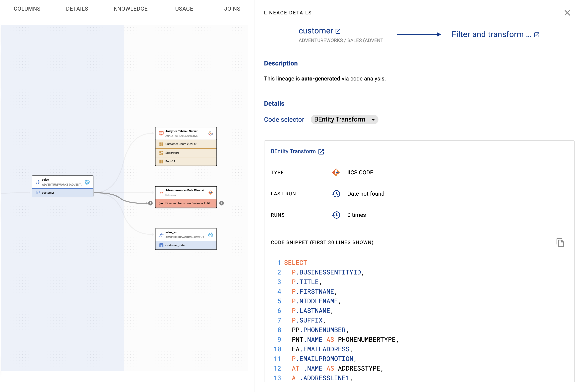Open the KNOWLEDGE tab
The image size is (583, 392).
[131, 9]
